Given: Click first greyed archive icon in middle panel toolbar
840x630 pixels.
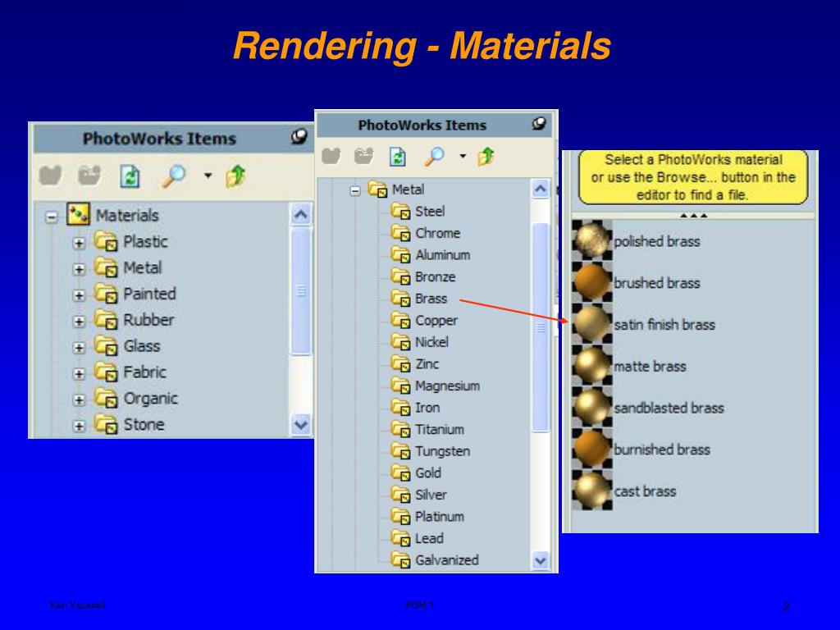Looking at the screenshot, I should tap(331, 157).
